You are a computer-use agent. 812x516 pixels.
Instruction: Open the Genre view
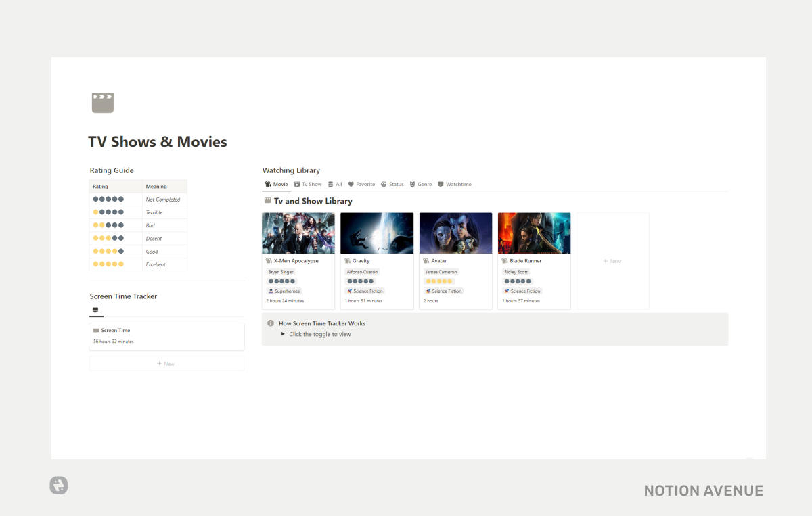click(x=413, y=183)
